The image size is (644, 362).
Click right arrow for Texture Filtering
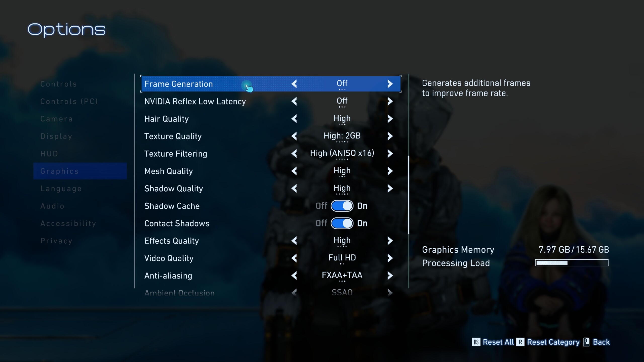point(390,153)
